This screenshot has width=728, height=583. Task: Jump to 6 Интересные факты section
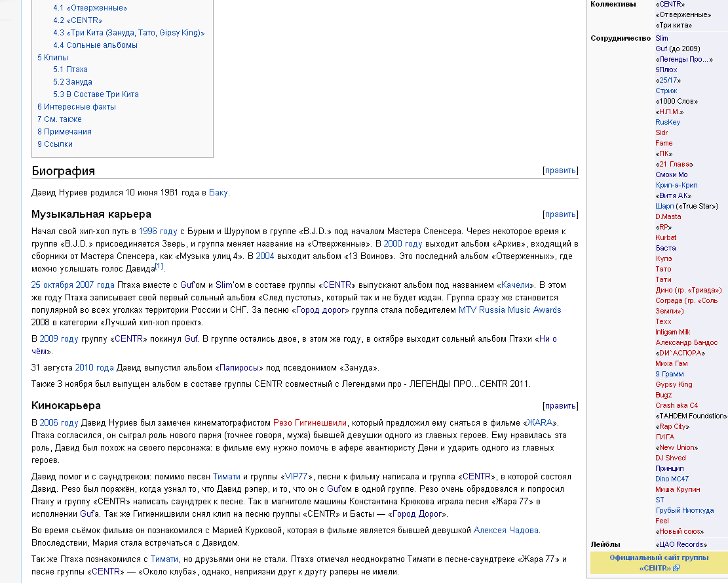(x=77, y=107)
